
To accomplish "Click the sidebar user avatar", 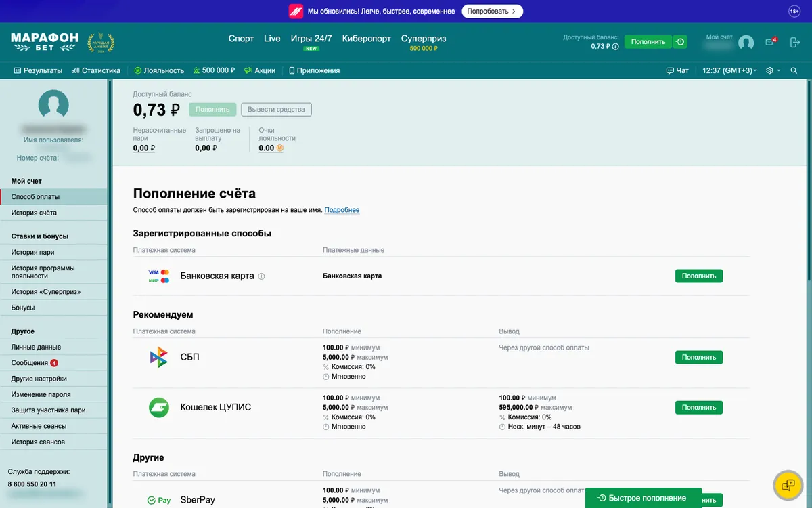I will pos(53,105).
